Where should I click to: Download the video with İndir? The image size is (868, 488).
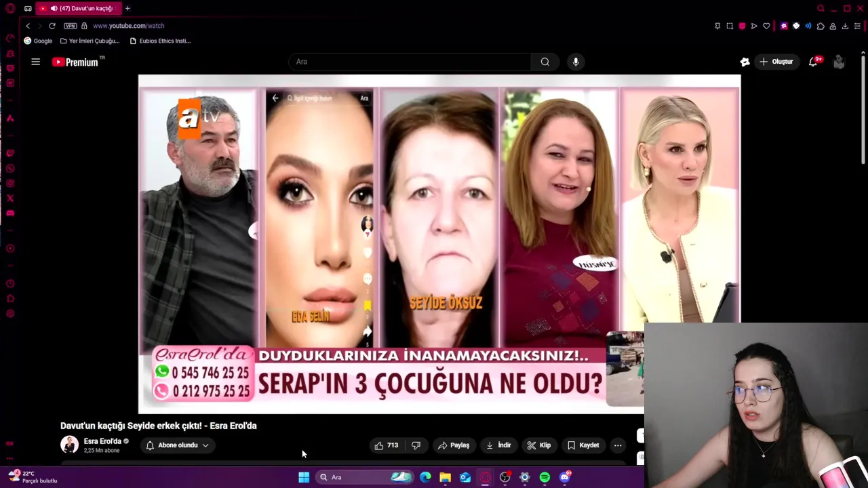tap(498, 445)
